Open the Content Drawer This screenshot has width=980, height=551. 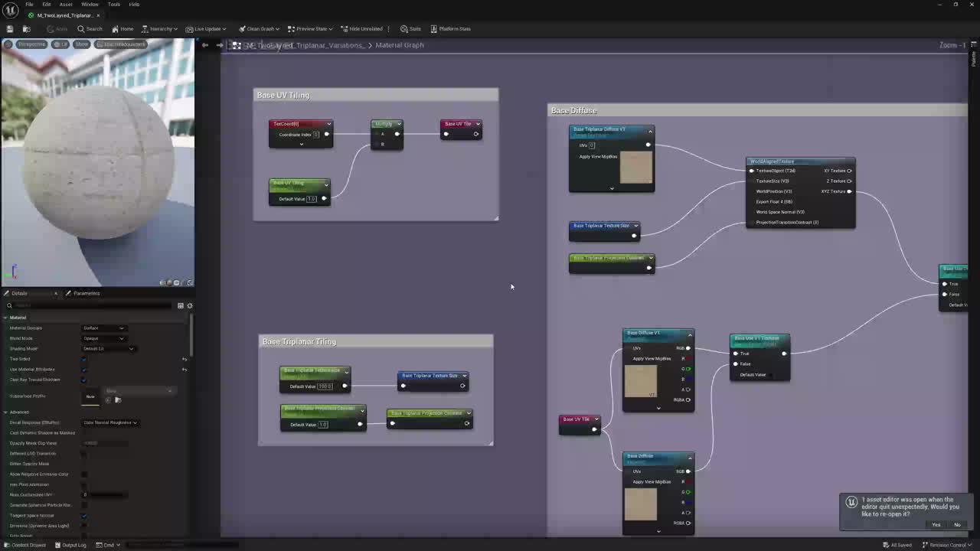pyautogui.click(x=24, y=545)
